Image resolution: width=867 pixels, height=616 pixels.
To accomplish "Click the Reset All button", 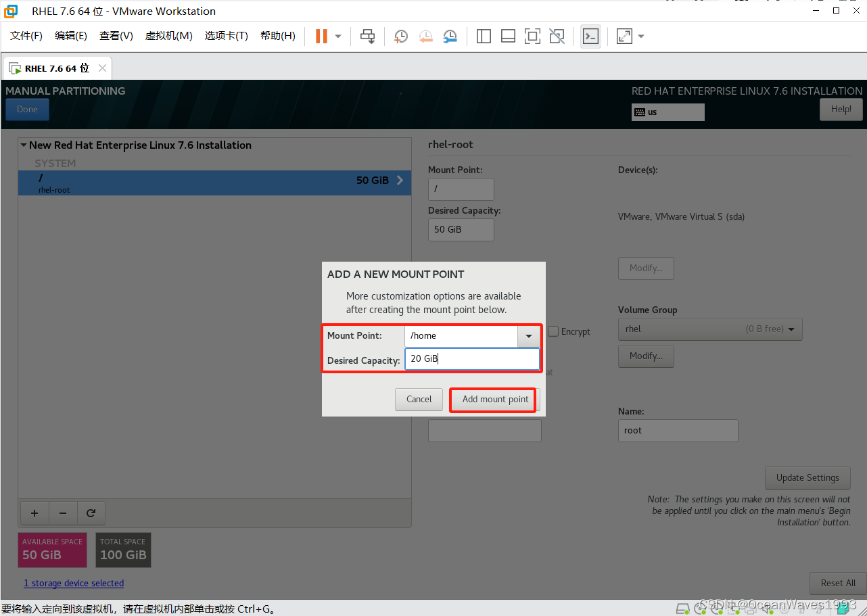I will click(x=838, y=583).
